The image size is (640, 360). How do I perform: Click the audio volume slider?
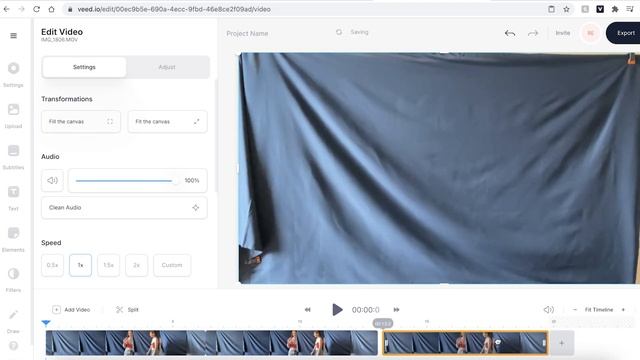(x=127, y=180)
